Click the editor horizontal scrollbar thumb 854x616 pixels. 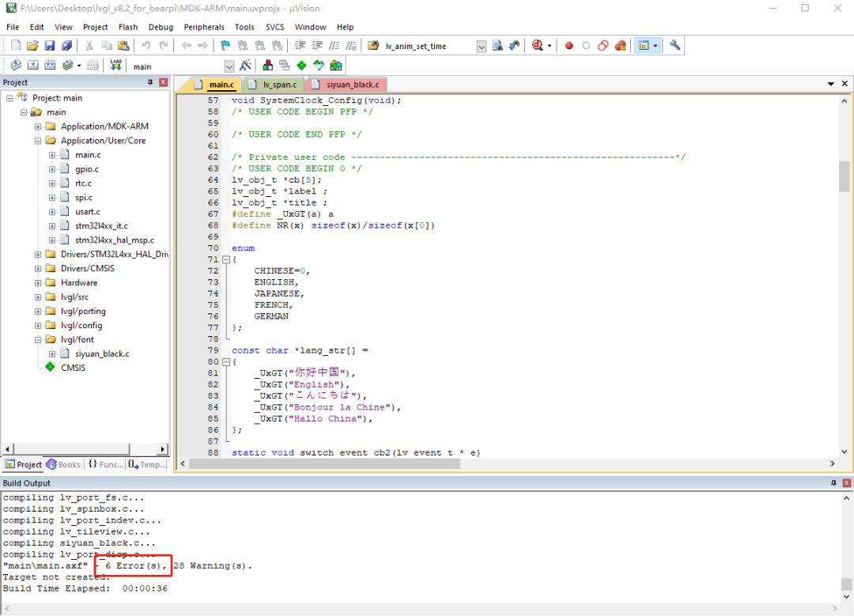pos(325,464)
